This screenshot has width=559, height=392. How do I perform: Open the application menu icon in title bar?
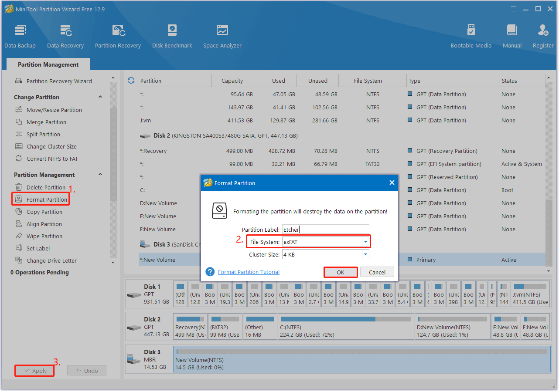coord(514,9)
